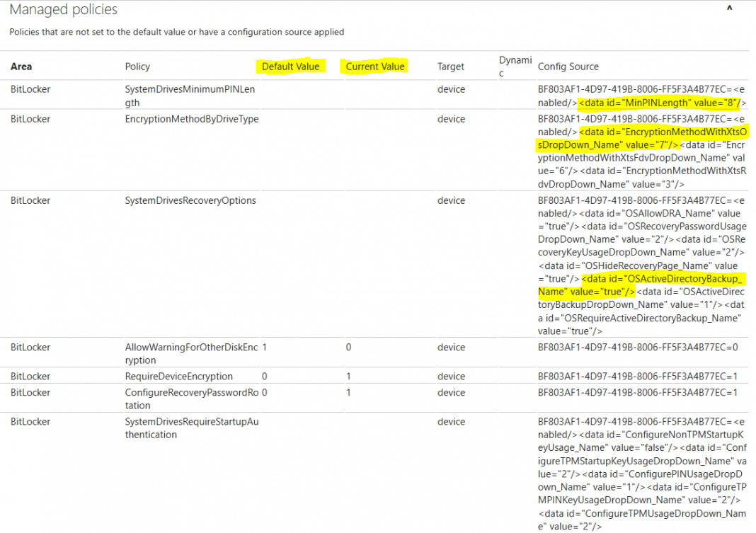Image resolution: width=756 pixels, height=533 pixels.
Task: Select the Target column header
Action: (451, 66)
